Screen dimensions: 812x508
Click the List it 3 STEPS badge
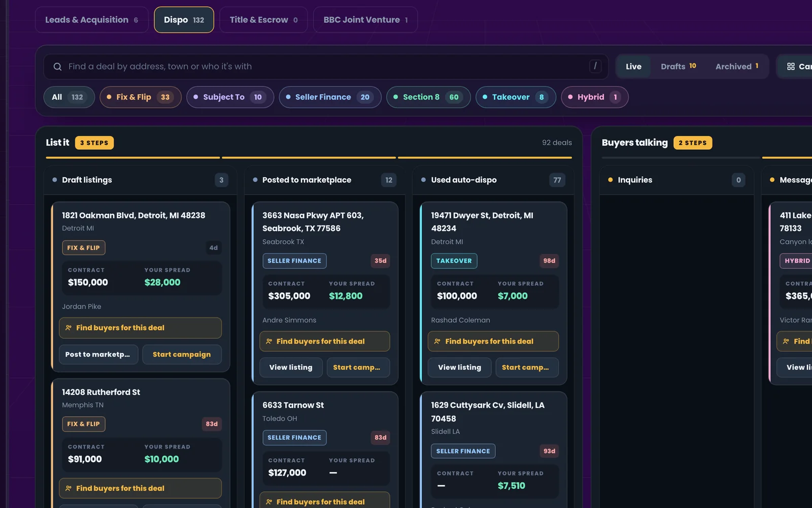(94, 143)
